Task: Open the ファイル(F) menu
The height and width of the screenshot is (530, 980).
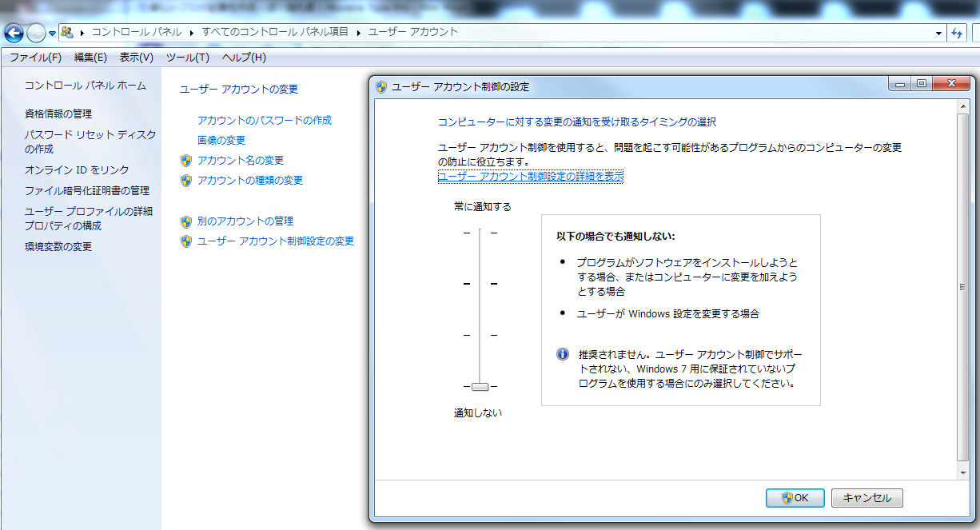Action: pos(35,58)
